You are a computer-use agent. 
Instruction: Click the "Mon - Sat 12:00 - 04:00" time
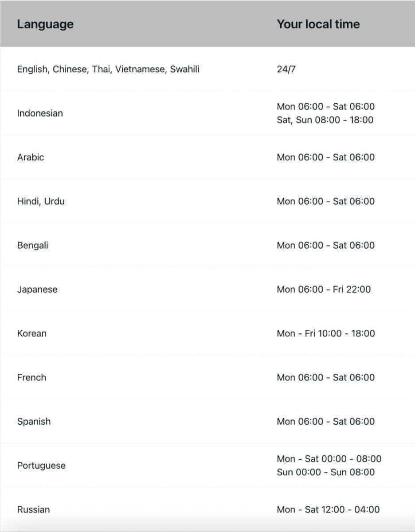click(328, 509)
